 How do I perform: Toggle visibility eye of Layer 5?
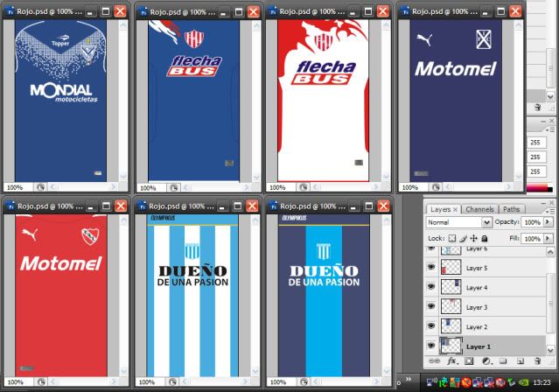tap(431, 267)
